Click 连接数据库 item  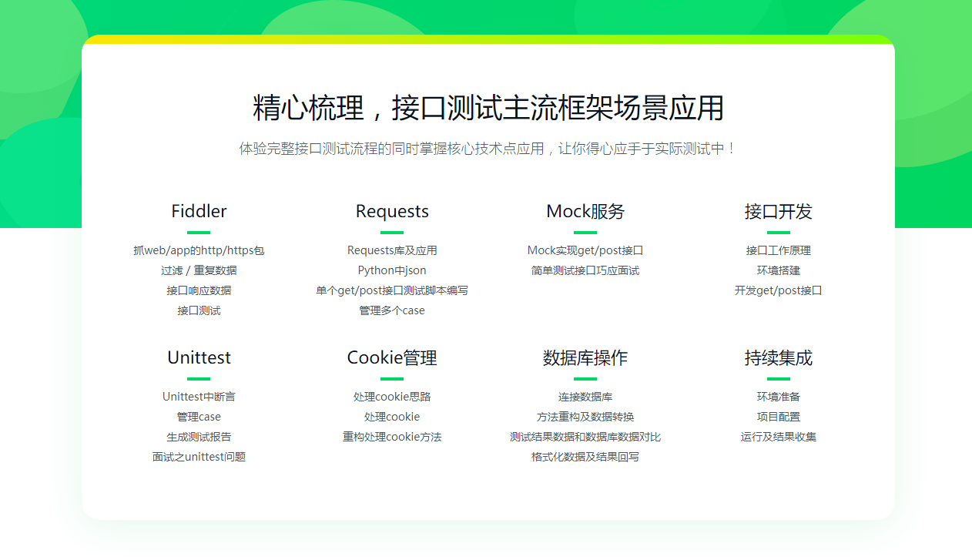point(585,397)
